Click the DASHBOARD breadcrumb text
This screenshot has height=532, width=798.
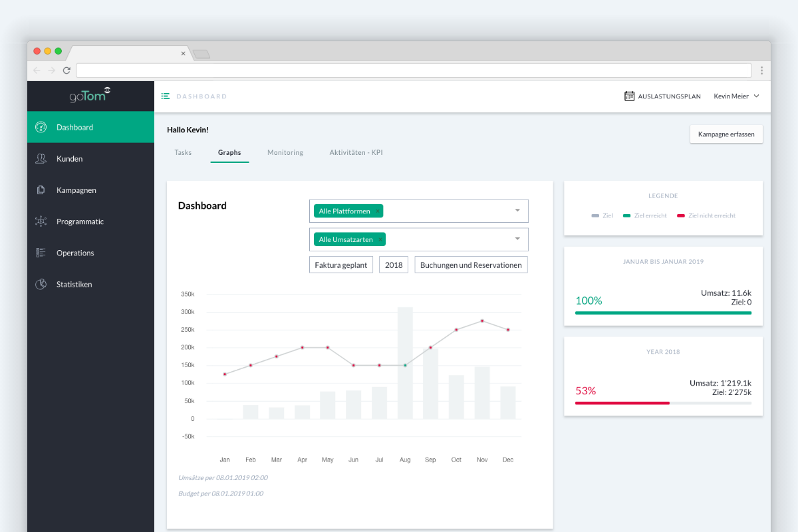[201, 96]
